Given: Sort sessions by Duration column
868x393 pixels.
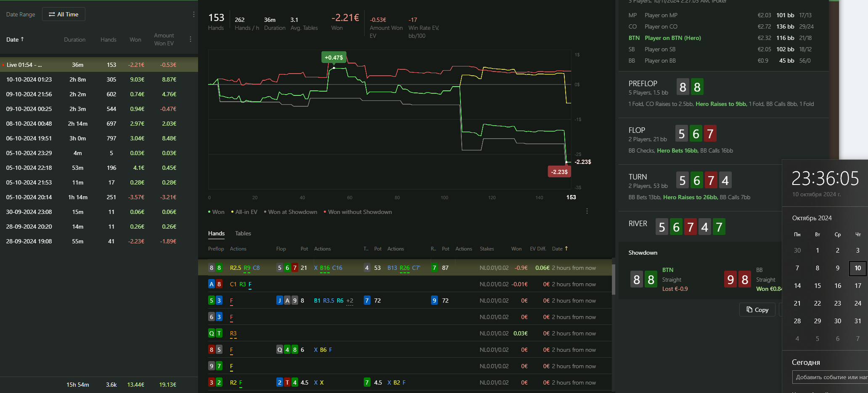Looking at the screenshot, I should click(x=75, y=40).
